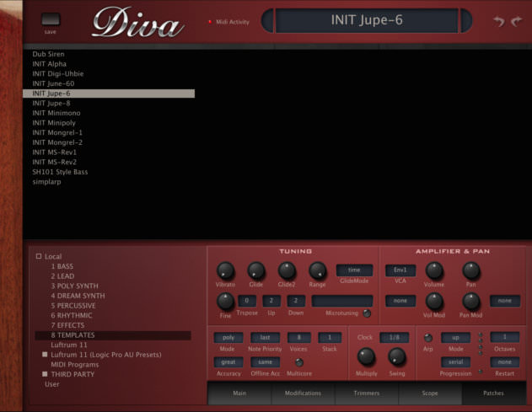
Task: Open the Accuracy dropdown showing great
Action: tap(228, 362)
